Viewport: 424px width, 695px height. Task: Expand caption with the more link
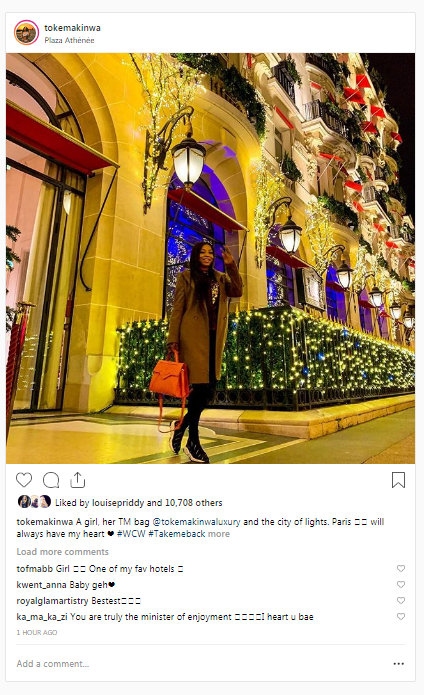click(x=219, y=534)
